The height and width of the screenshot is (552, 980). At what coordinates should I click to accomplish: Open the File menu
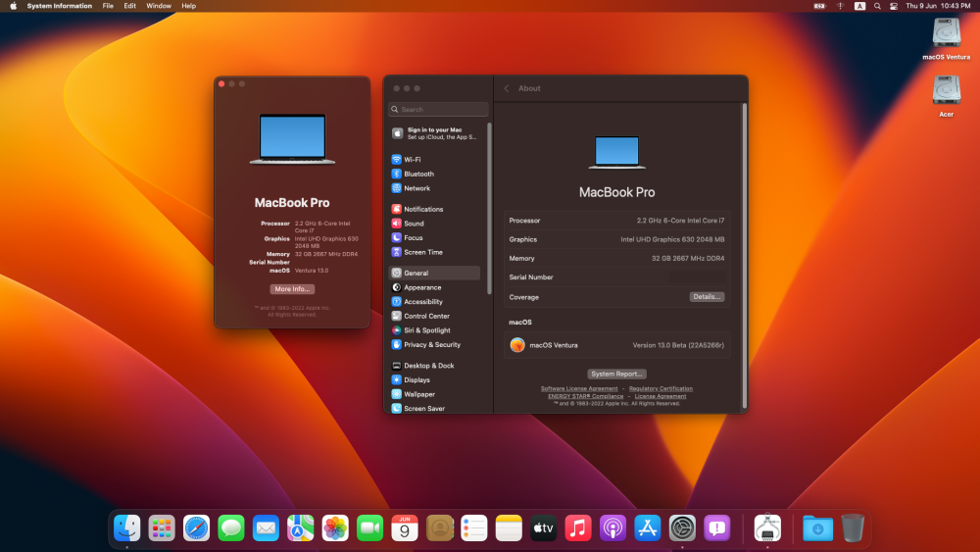pyautogui.click(x=108, y=6)
